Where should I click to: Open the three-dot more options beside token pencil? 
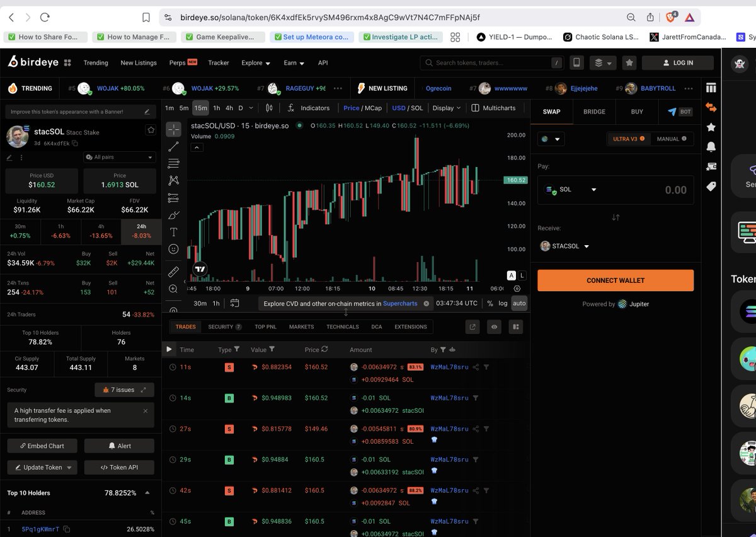[21, 158]
